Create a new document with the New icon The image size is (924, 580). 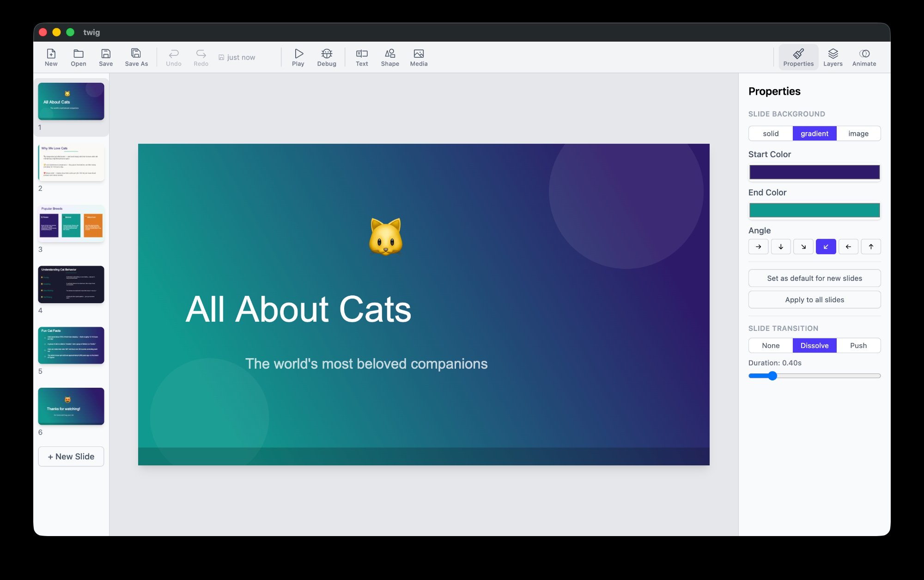click(x=51, y=56)
